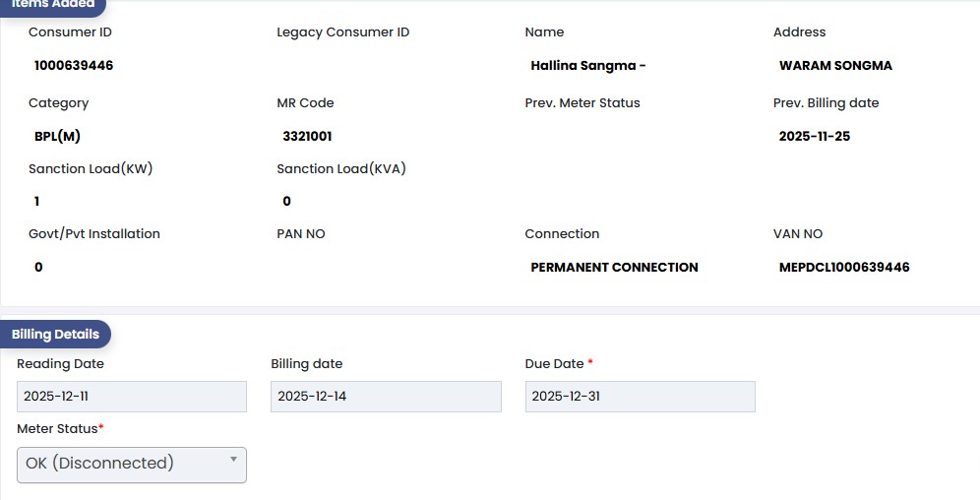Click the Consumer ID value 1000639446
Image resolution: width=980 pixels, height=500 pixels.
(x=74, y=66)
